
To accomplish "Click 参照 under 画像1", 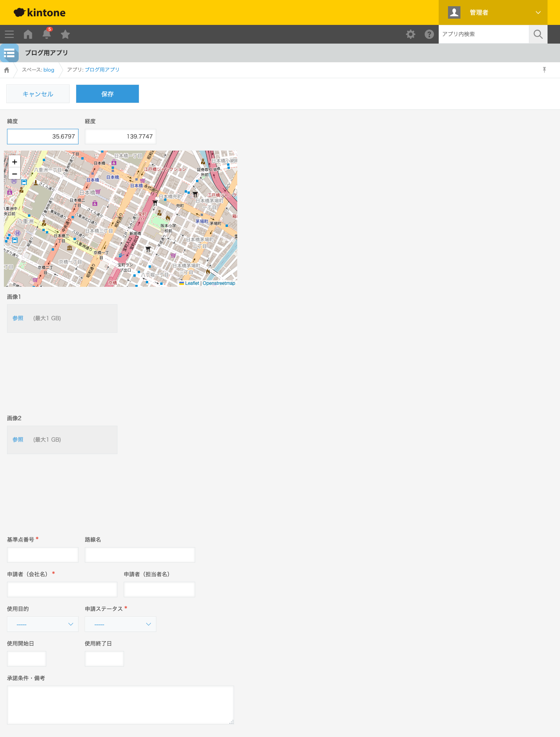I will tap(18, 318).
